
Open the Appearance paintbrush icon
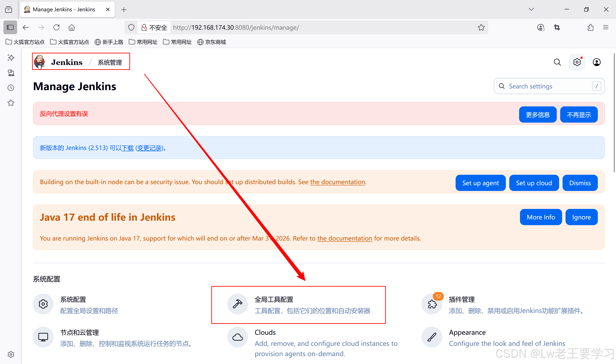[432, 337]
